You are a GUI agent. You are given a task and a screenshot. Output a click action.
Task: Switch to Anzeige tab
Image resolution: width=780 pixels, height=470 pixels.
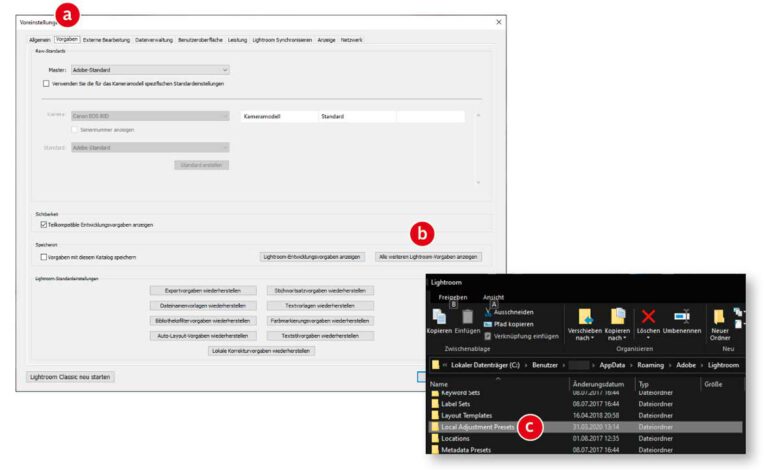point(326,40)
